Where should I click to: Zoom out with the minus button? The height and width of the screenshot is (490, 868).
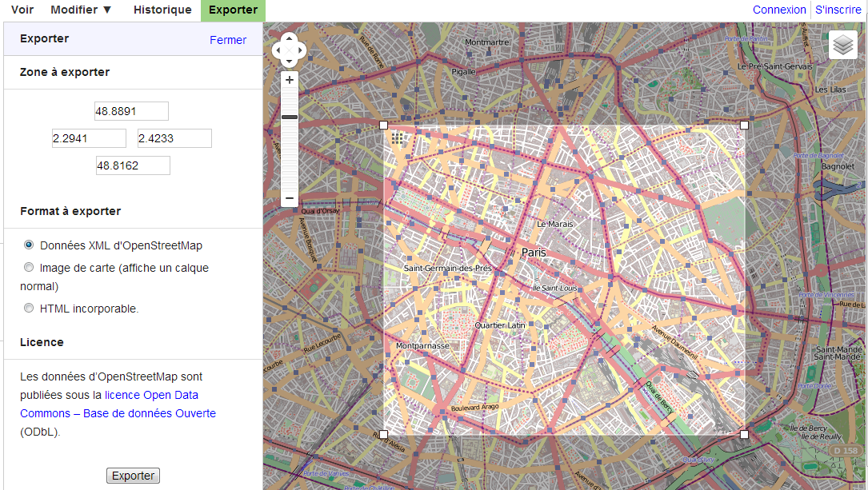(290, 198)
